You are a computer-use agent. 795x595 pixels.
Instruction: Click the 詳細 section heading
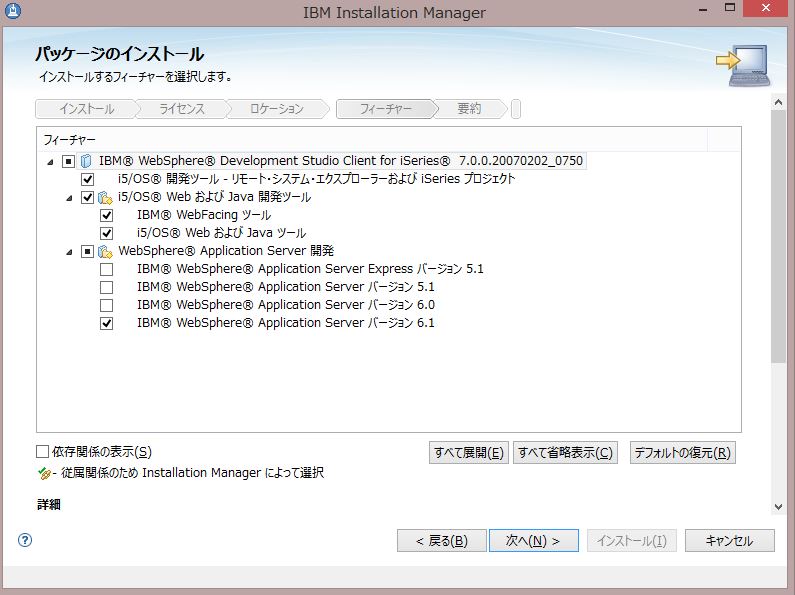(49, 504)
